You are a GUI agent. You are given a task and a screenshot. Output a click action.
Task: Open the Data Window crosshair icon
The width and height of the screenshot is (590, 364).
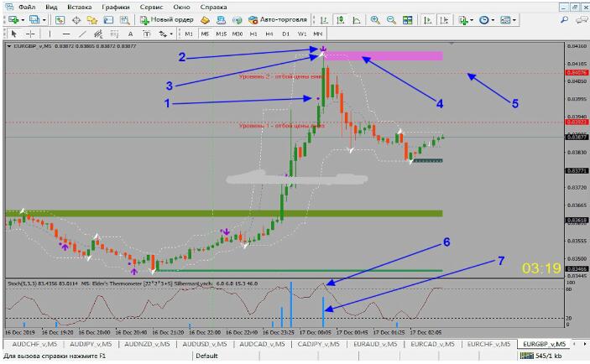coord(76,20)
